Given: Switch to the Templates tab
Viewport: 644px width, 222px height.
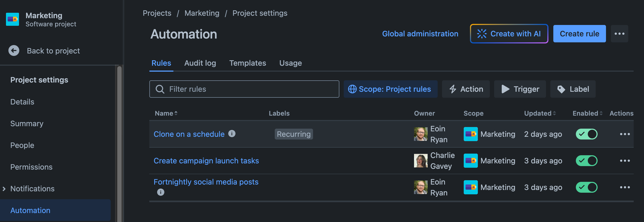Looking at the screenshot, I should pos(248,63).
